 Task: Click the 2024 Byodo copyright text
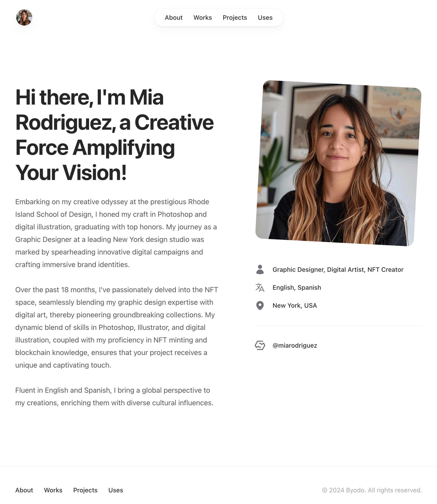pyautogui.click(x=372, y=490)
